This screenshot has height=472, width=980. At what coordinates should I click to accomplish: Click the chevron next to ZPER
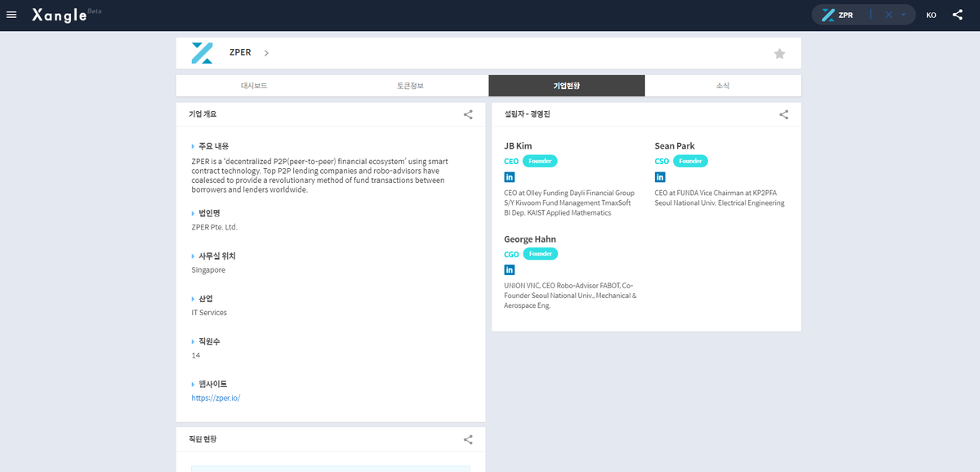coord(266,53)
